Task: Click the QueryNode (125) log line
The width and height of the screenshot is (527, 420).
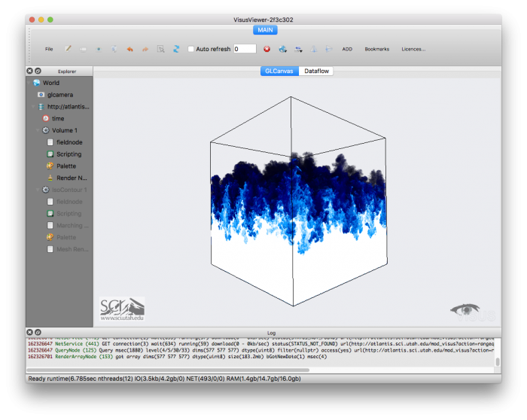Action: tap(260, 350)
